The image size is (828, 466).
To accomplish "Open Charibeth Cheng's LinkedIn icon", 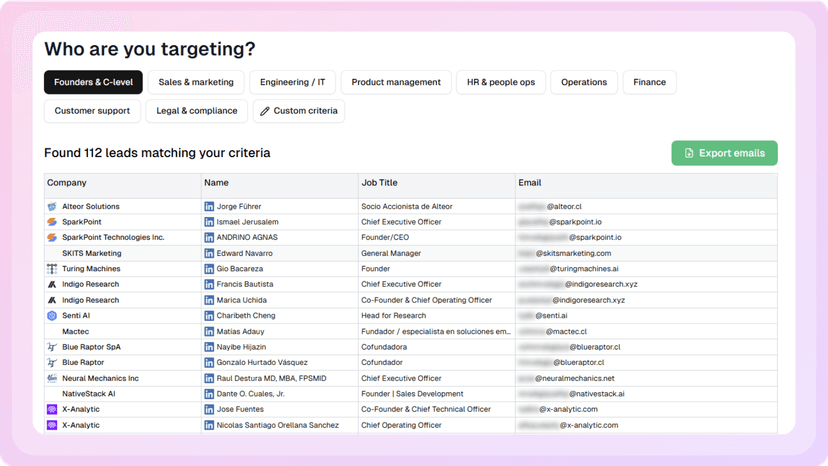I will click(209, 316).
